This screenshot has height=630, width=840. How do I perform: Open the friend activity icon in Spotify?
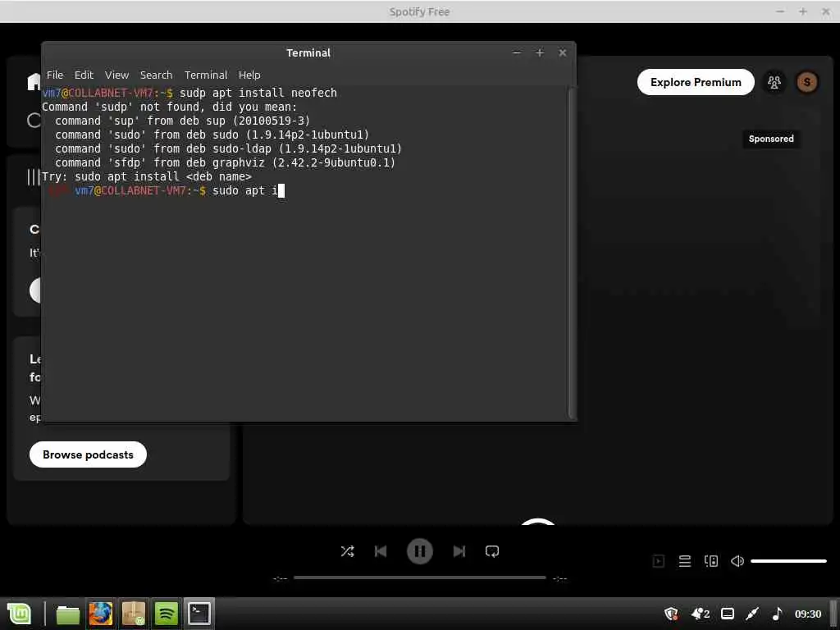(x=774, y=82)
